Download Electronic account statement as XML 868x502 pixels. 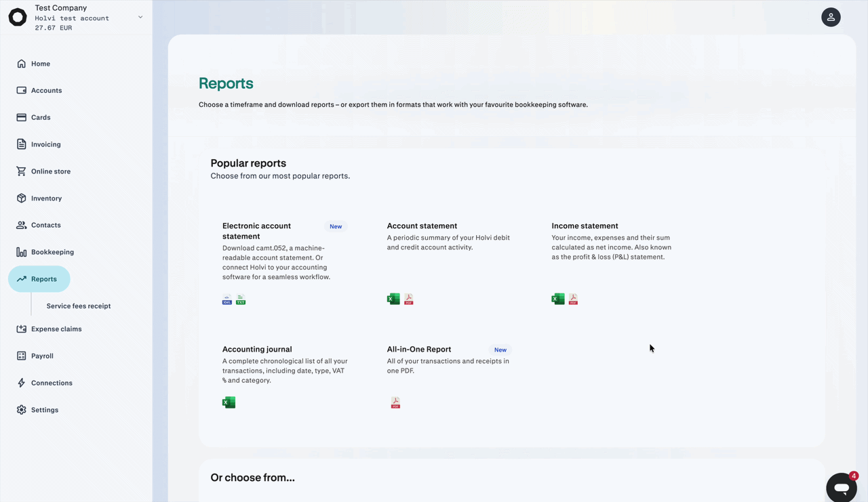tap(227, 299)
